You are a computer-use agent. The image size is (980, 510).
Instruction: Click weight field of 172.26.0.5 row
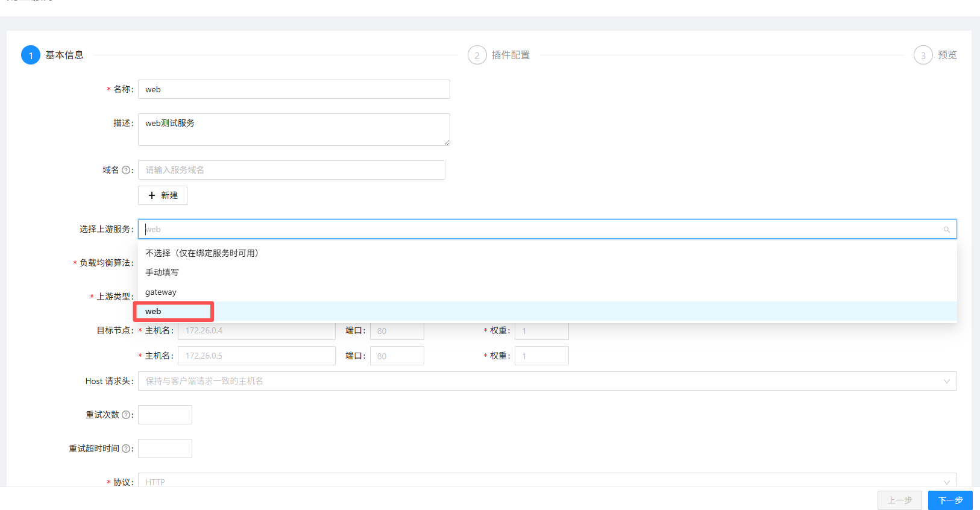point(542,356)
